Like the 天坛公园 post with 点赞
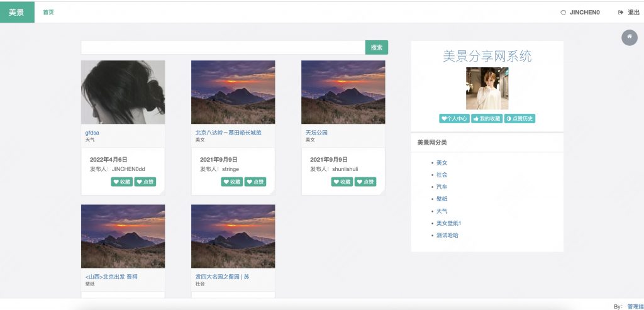The width and height of the screenshot is (644, 310). tap(365, 182)
